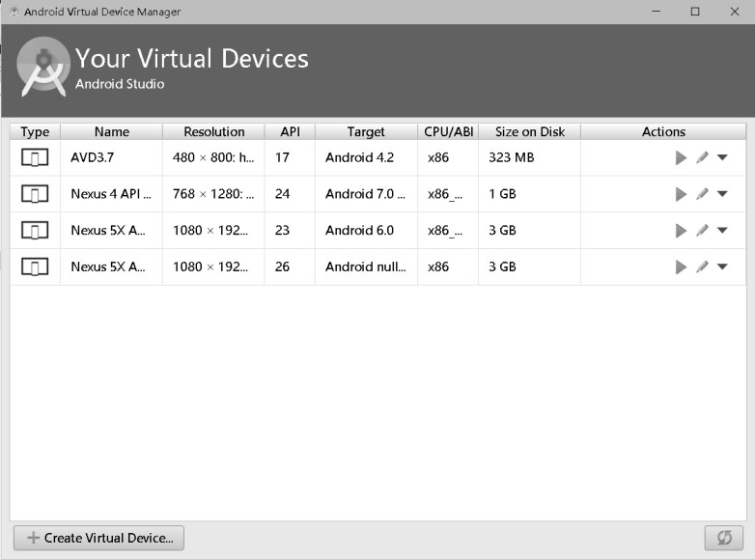The image size is (755, 560).
Task: Edit the AVD3.7 device with pencil icon
Action: (x=702, y=157)
